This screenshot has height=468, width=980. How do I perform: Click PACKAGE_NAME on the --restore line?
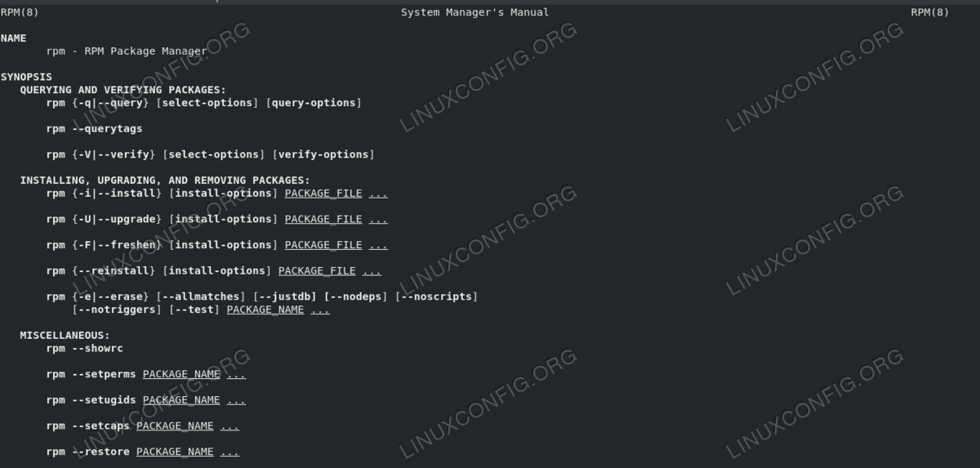point(175,452)
